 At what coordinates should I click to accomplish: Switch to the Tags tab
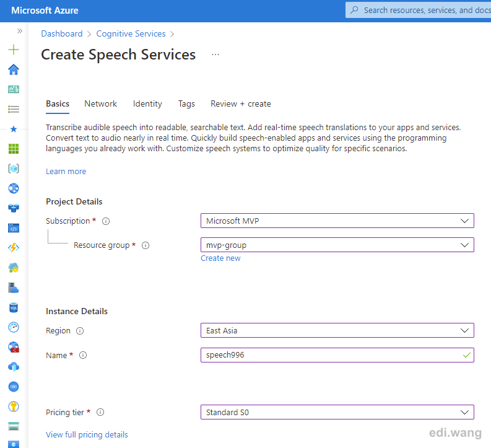pos(186,103)
